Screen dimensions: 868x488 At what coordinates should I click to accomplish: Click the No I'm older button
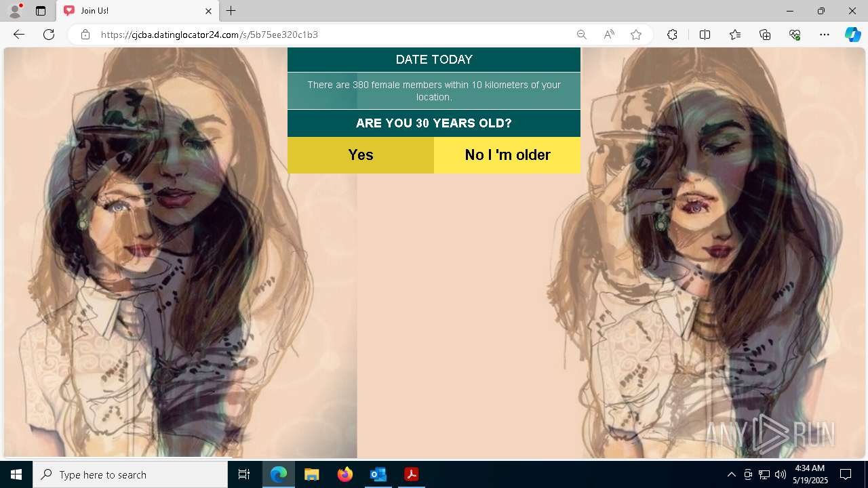coord(507,155)
